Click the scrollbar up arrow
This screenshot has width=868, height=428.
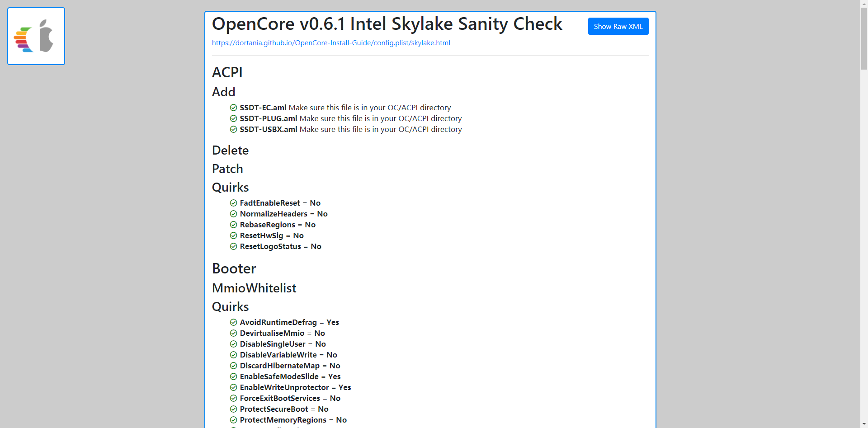tap(864, 4)
